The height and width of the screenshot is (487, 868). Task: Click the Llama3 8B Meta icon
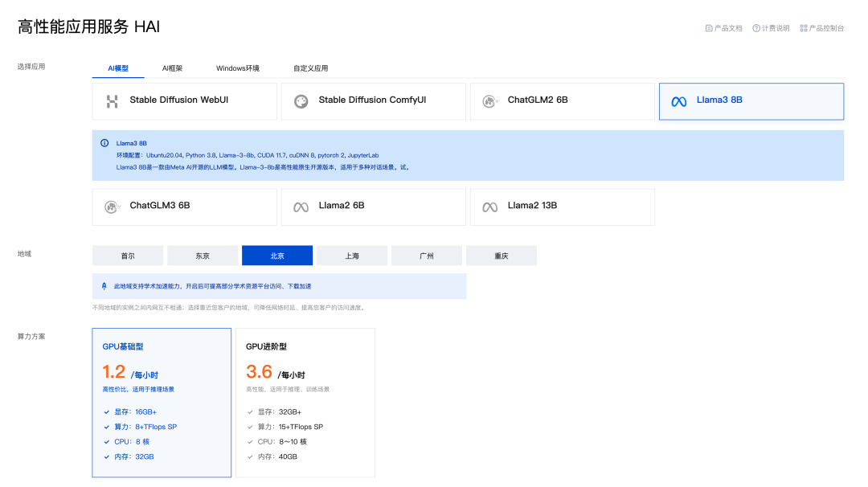[x=679, y=101]
